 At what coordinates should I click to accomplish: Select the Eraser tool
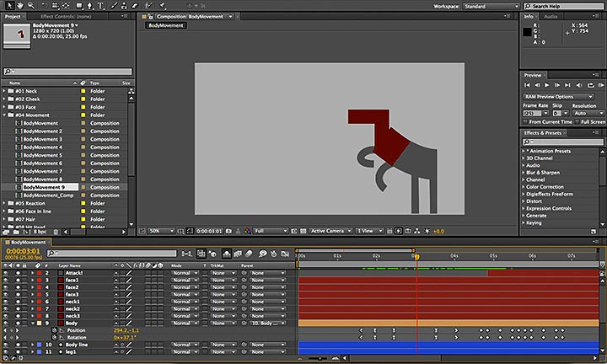[x=135, y=5]
